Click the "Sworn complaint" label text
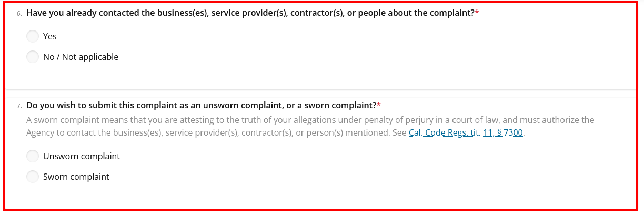This screenshot has height=215, width=644. 76,177
